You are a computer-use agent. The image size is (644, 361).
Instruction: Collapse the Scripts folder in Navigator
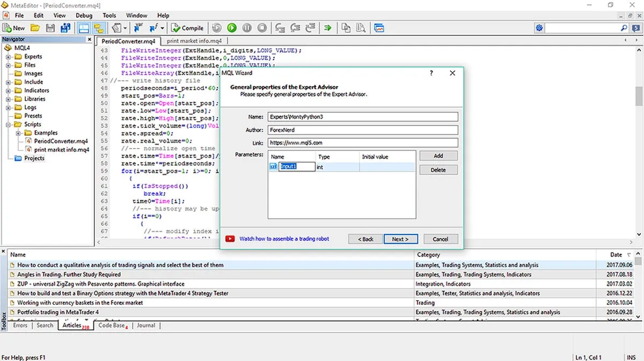[x=9, y=124]
